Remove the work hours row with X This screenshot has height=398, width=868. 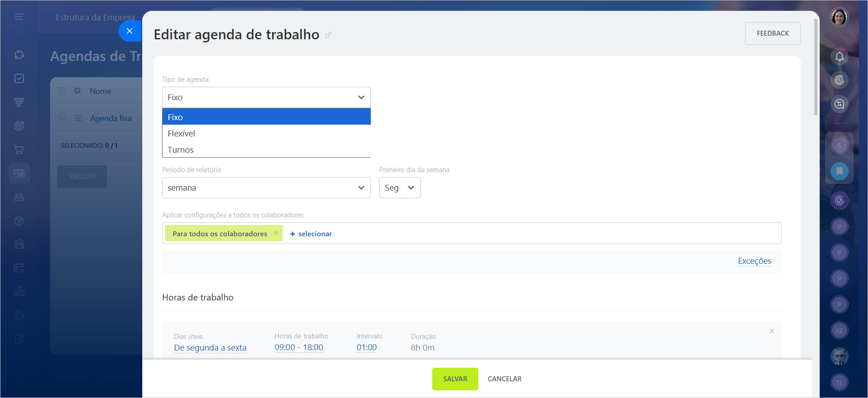[x=772, y=331]
